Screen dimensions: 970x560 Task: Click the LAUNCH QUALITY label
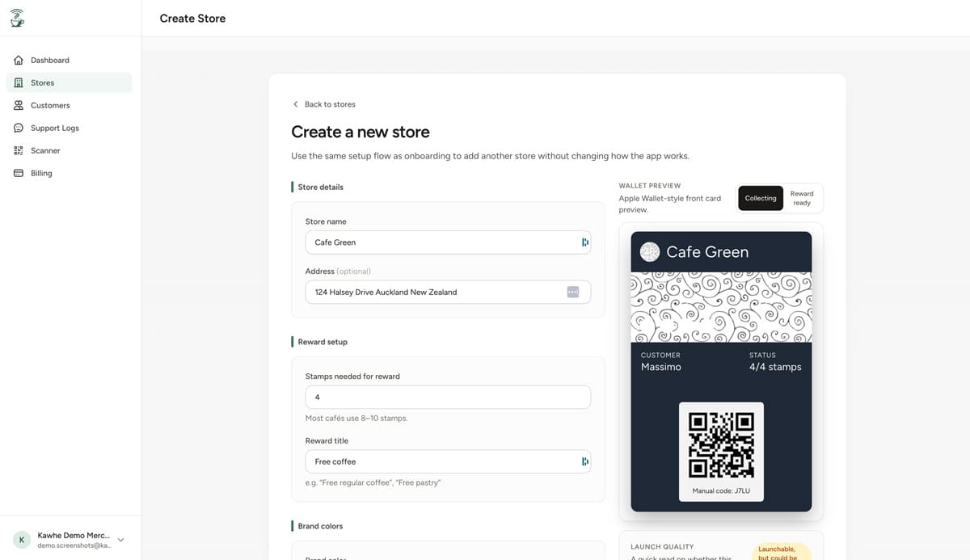tap(662, 547)
